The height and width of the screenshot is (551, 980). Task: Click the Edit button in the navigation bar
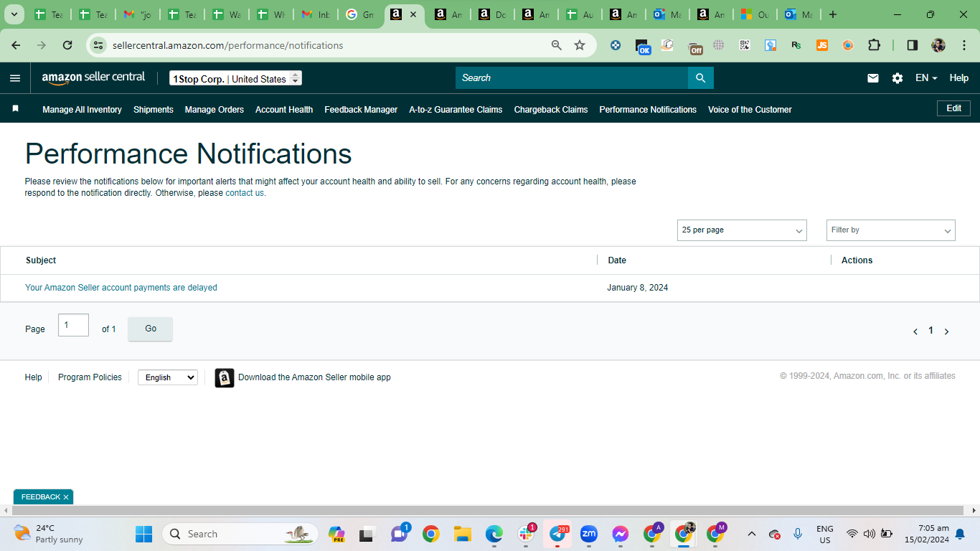click(954, 108)
